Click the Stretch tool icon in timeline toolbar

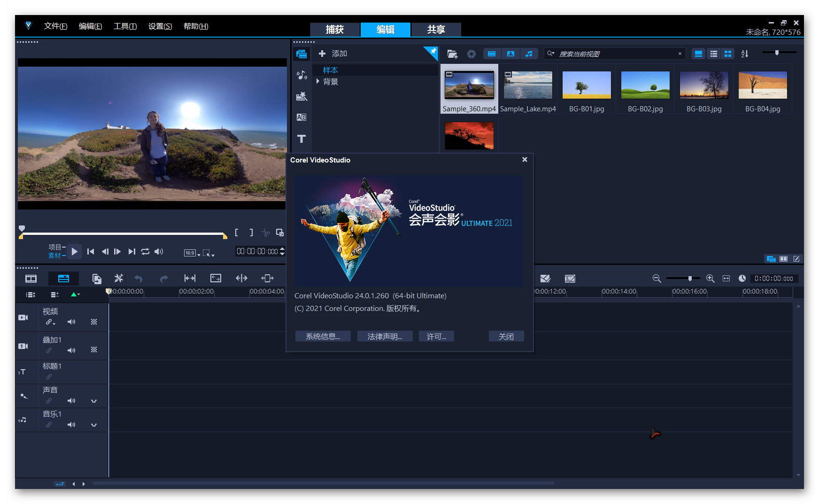click(216, 279)
